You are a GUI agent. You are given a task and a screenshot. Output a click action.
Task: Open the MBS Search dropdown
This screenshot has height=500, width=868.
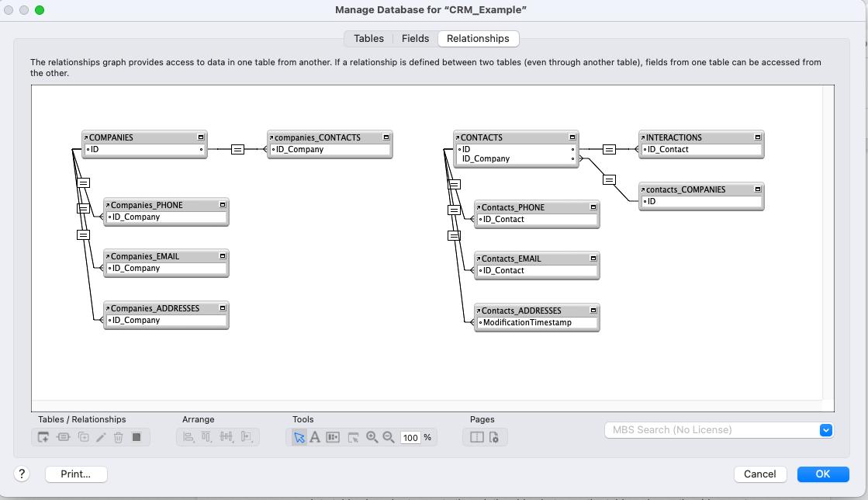(826, 429)
